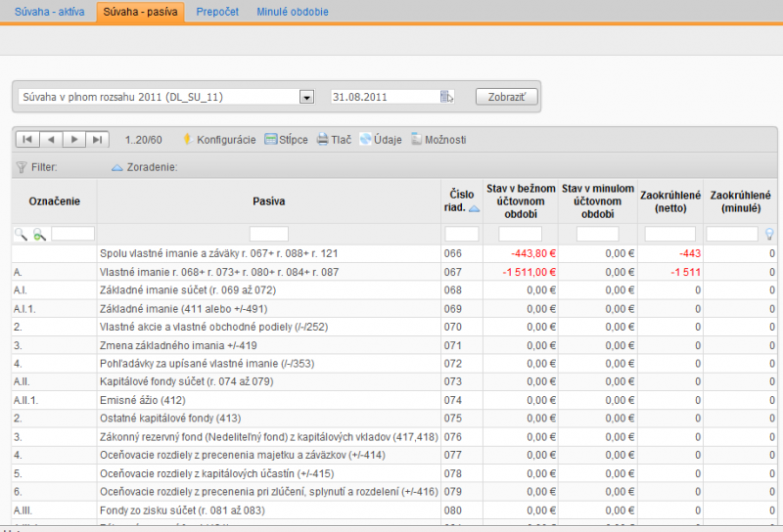
Task: Select row 'Oceňovacie rozdiely z precenenia pri zlúčení'
Action: [x=394, y=492]
